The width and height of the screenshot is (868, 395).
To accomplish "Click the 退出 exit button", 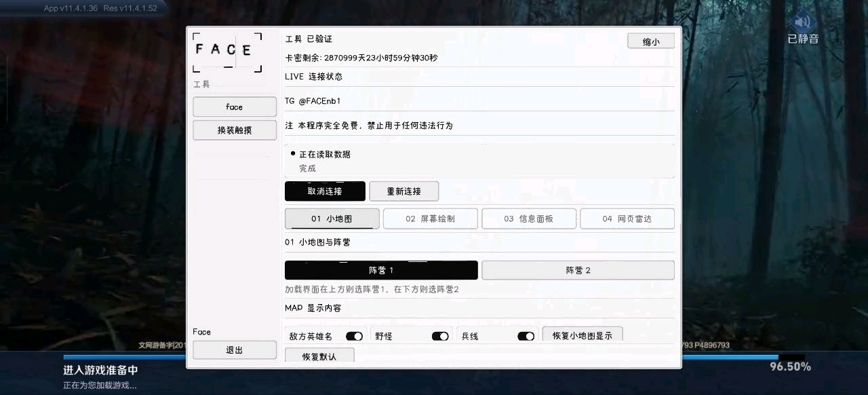I will click(235, 350).
